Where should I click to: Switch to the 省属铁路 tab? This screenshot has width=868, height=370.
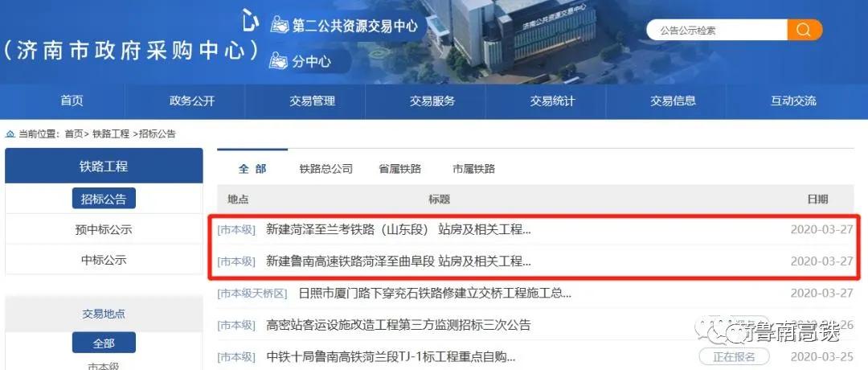pos(400,169)
